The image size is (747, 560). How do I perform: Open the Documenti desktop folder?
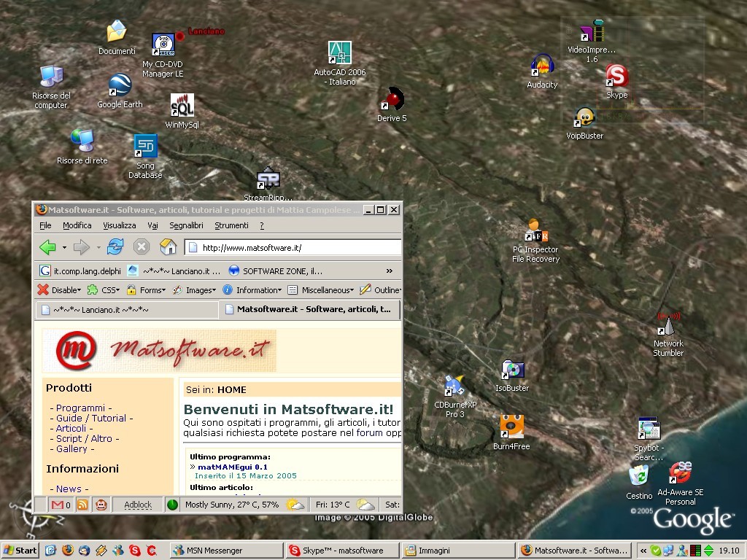[x=117, y=38]
